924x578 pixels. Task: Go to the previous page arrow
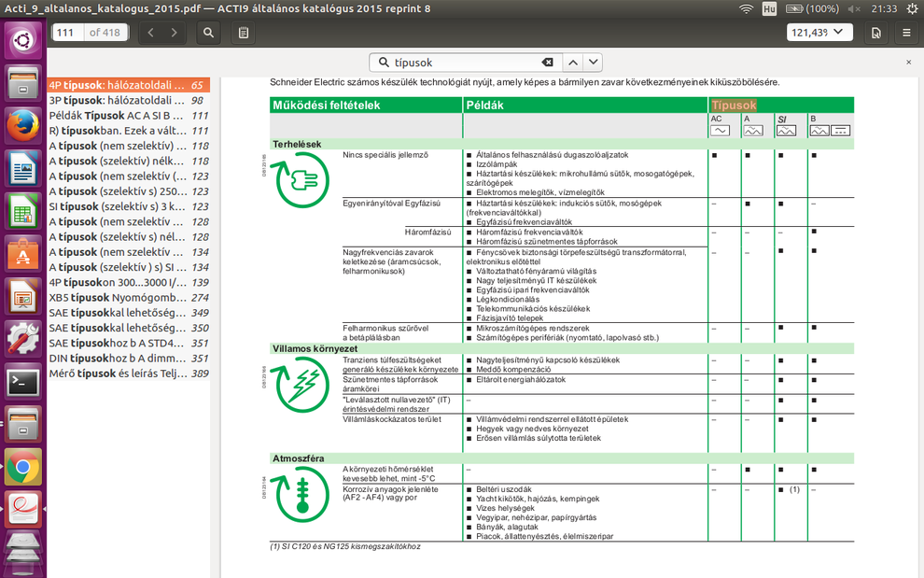tap(151, 33)
